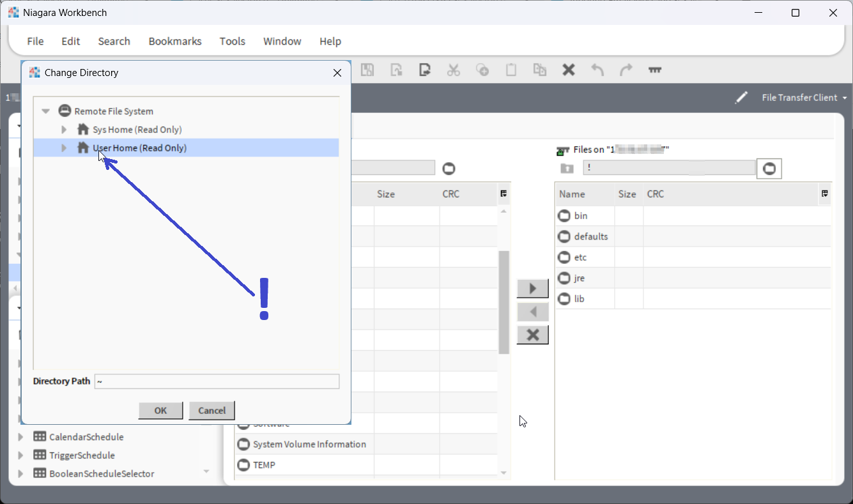The width and height of the screenshot is (853, 504).
Task: Click System Volume Information folder icon
Action: pos(243,445)
